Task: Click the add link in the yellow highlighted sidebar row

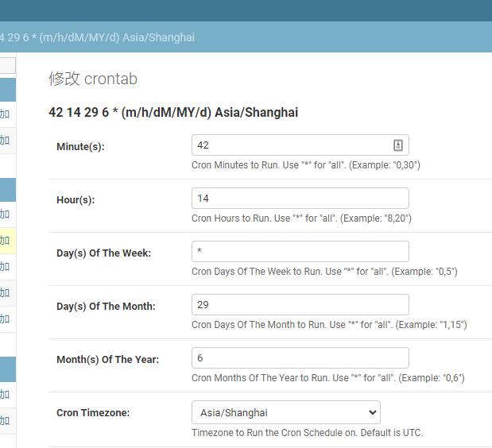Action: (x=5, y=240)
